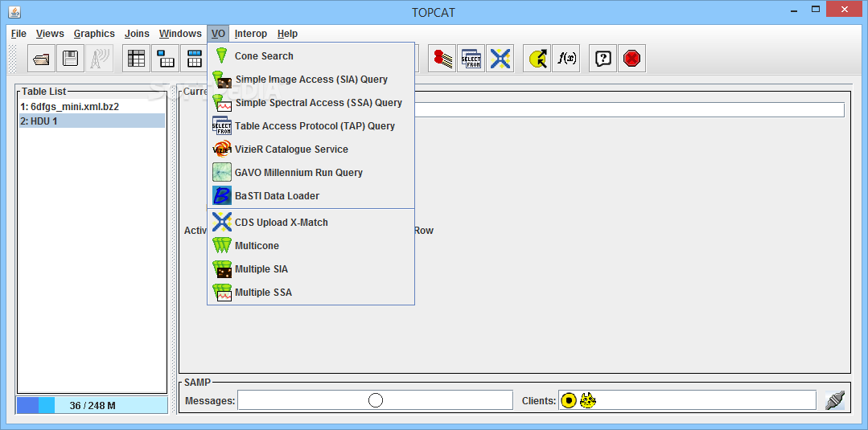Close the open VO menu
This screenshot has width=868, height=430.
coord(218,34)
